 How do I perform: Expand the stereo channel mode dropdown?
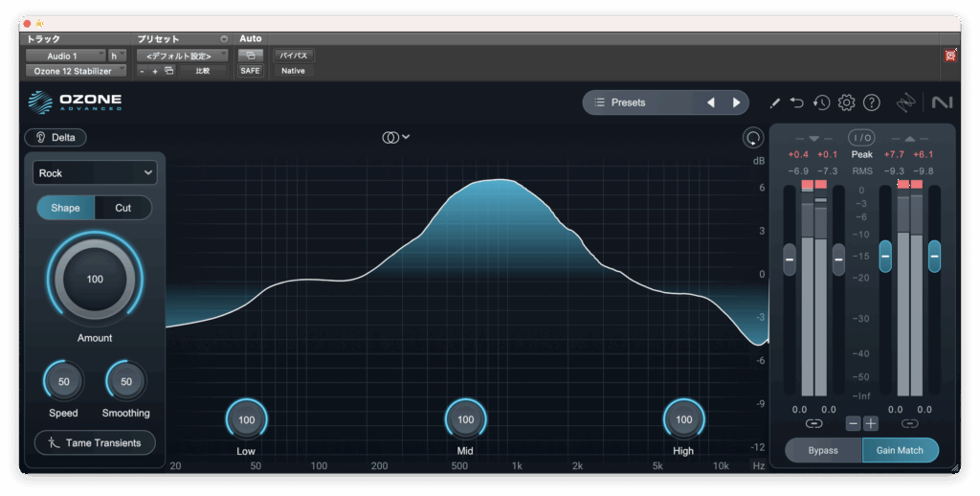pyautogui.click(x=395, y=137)
